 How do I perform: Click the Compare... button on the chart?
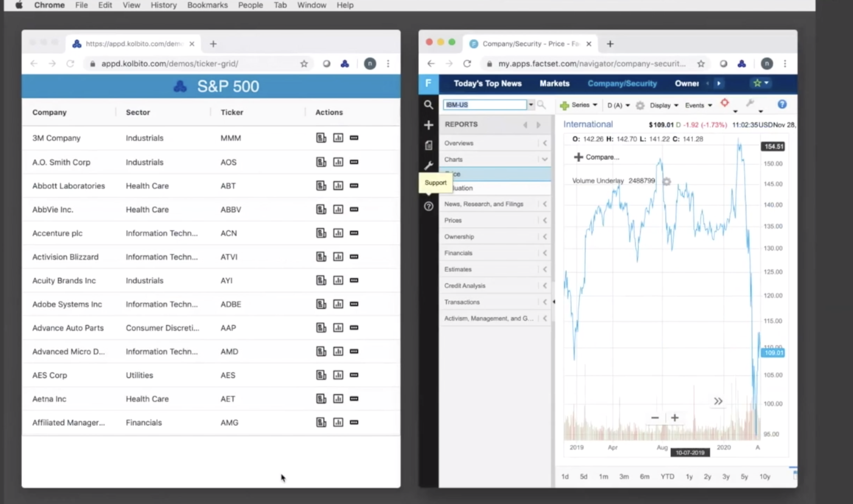click(597, 157)
